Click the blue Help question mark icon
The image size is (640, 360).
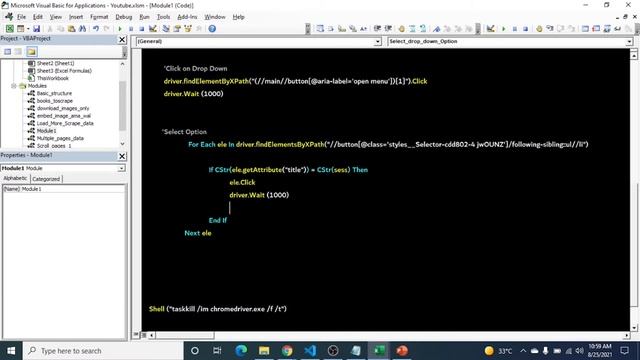click(x=212, y=29)
